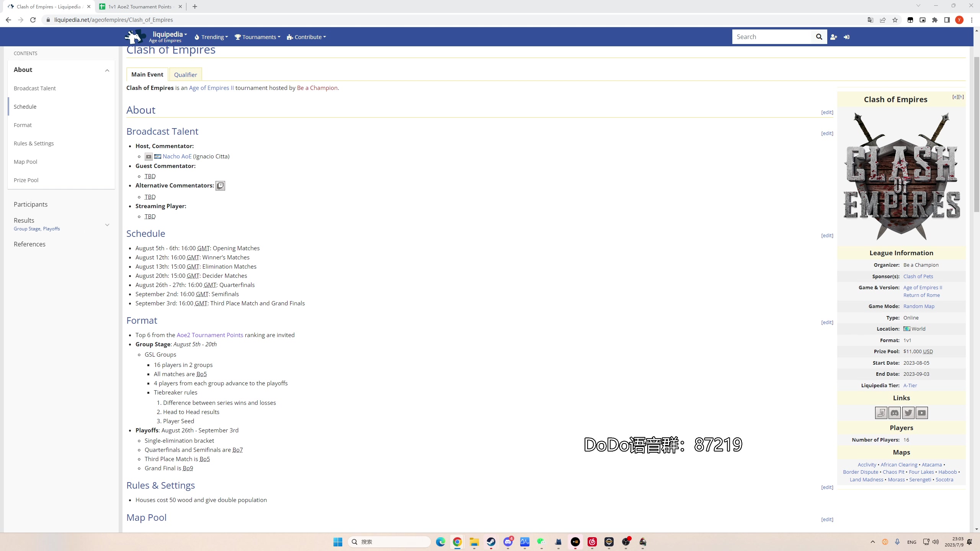980x551 pixels.
Task: Bookmark this page with the star icon
Action: pyautogui.click(x=895, y=20)
